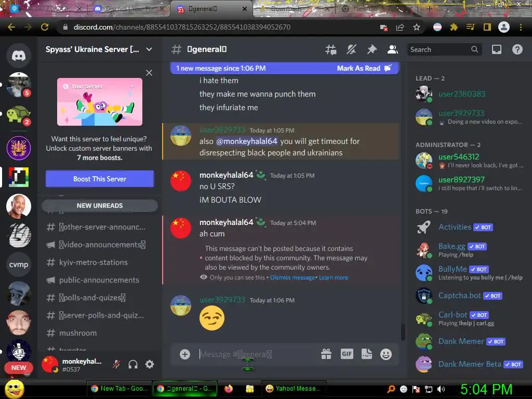Open Chrome profile avatar icon
The height and width of the screenshot is (399, 532).
[504, 27]
